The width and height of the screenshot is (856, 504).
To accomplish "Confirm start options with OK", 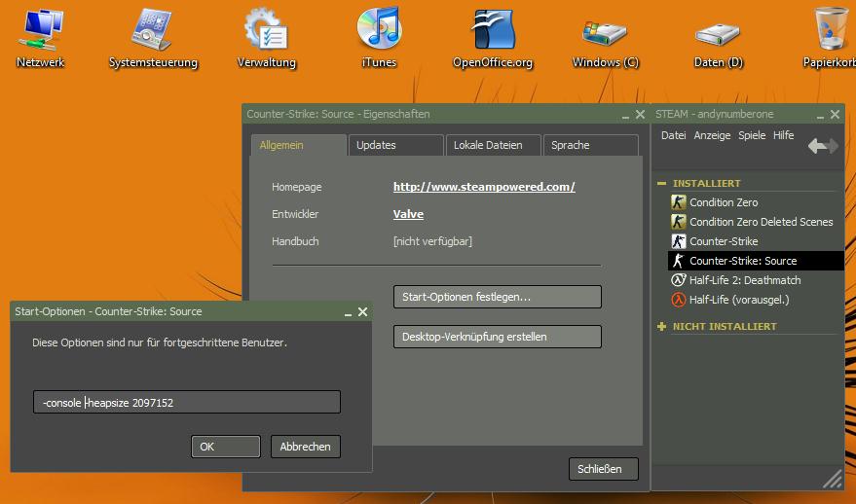I will tap(226, 447).
